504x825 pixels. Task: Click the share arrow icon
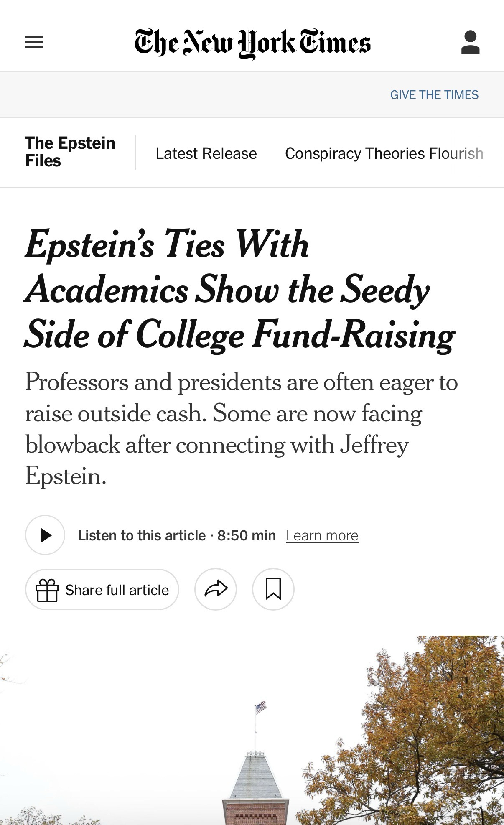point(216,589)
